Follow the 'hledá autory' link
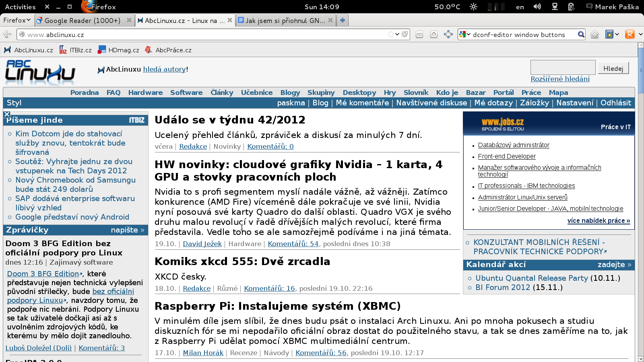Image resolution: width=644 pixels, height=362 pixels. (164, 69)
